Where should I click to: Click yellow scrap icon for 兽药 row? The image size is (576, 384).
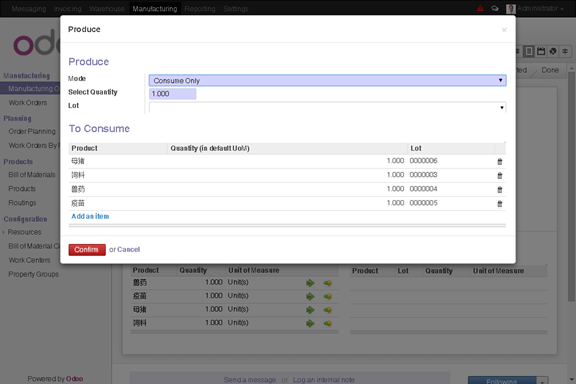[328, 283]
